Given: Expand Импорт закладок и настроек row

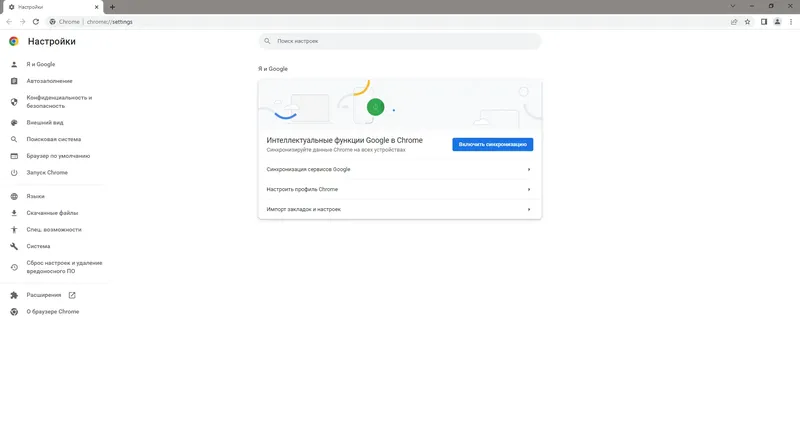Looking at the screenshot, I should 399,209.
